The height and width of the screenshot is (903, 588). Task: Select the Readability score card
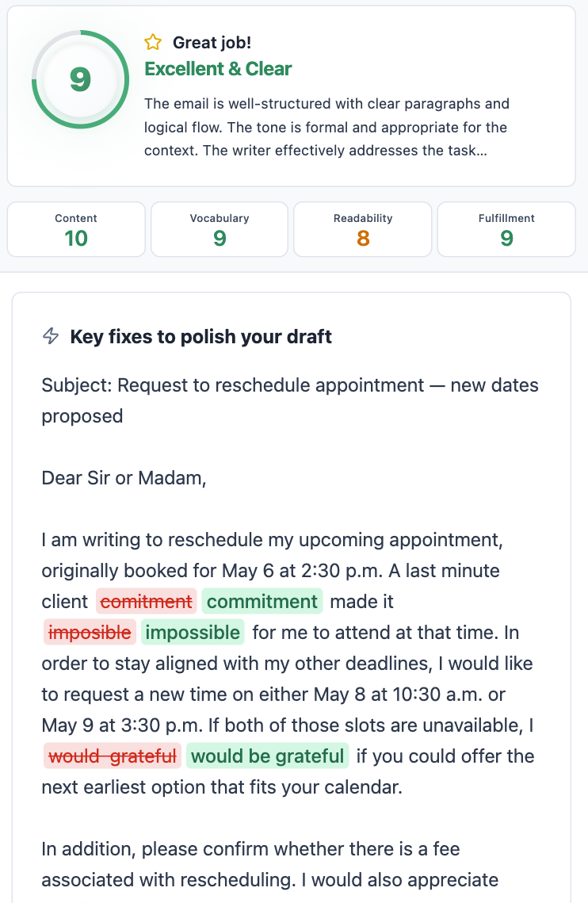point(363,229)
